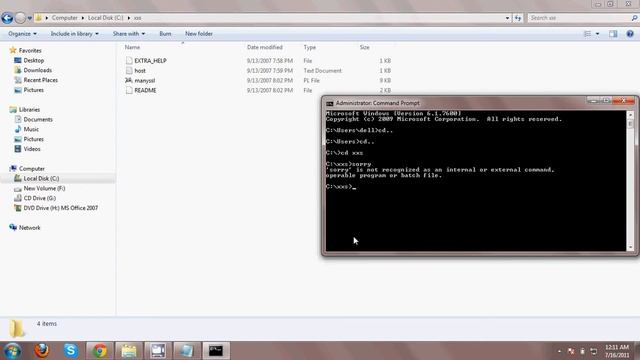
Task: Open the Videos library
Action: pyautogui.click(x=32, y=149)
